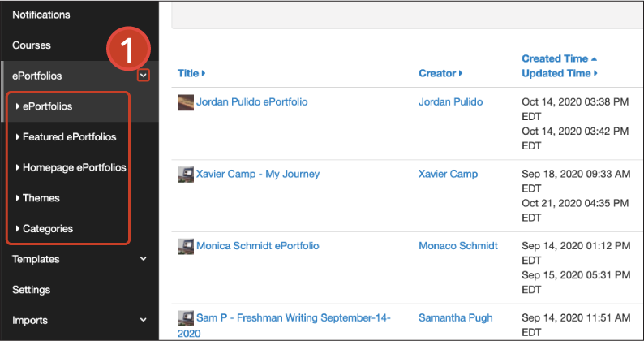Expand the Templates menu chevron
This screenshot has width=644, height=341.
coord(143,259)
